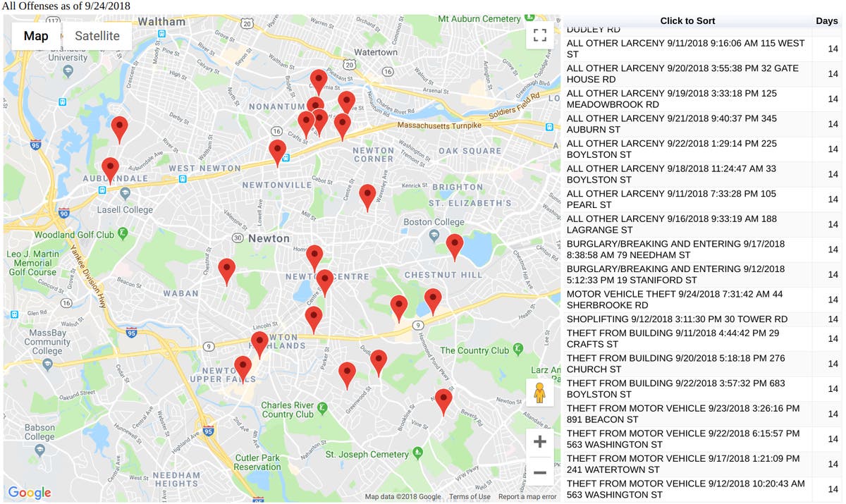Zoom out of the map
The image size is (846, 504).
pos(539,472)
